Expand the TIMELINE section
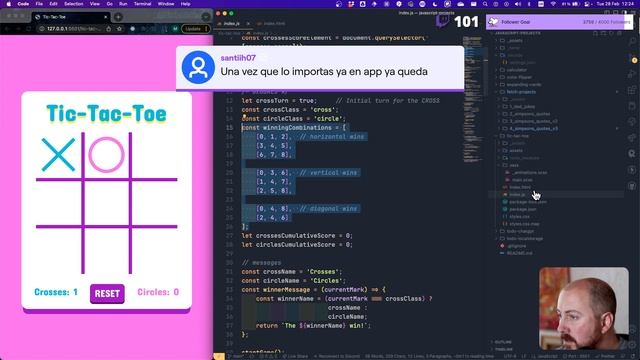 (504, 349)
